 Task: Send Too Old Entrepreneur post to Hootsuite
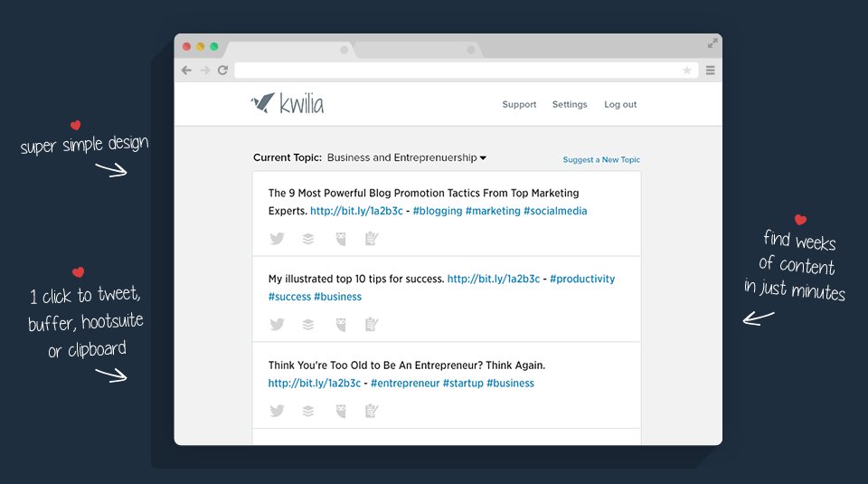coord(341,411)
